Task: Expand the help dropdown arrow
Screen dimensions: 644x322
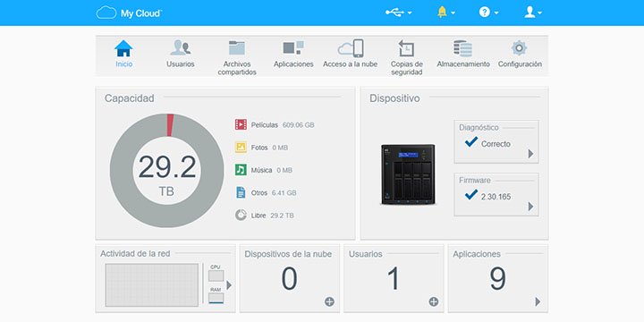Action: [x=496, y=13]
